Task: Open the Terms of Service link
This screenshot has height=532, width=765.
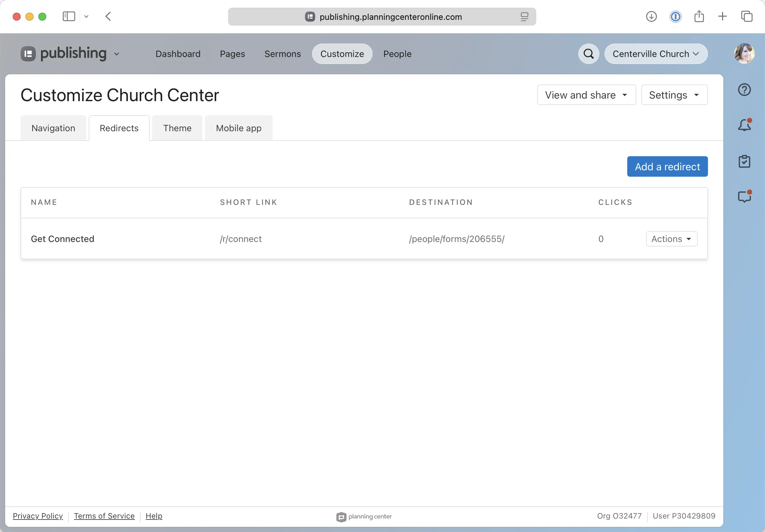Action: coord(104,516)
